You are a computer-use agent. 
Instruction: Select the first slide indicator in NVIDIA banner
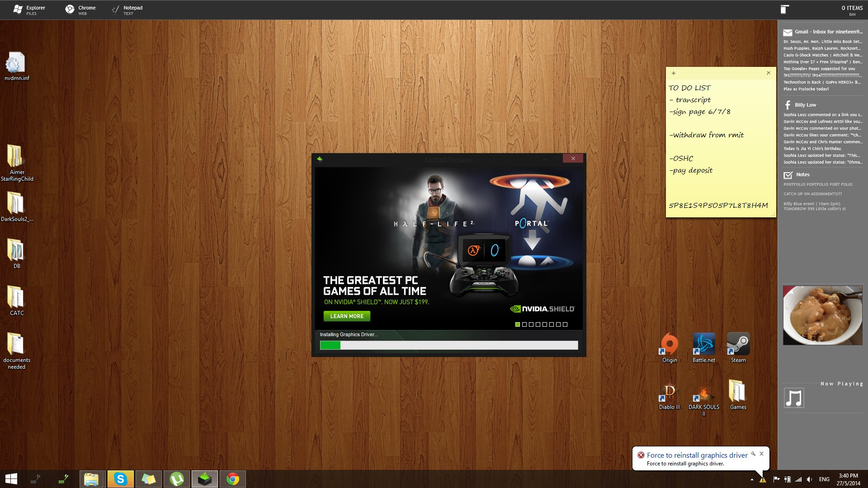click(x=518, y=324)
